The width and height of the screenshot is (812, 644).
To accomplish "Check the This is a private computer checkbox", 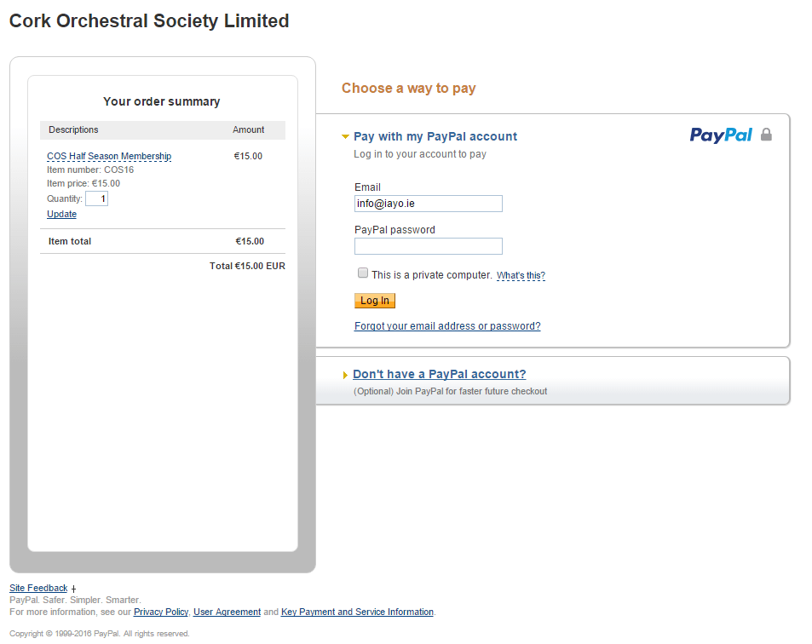I will [x=362, y=273].
